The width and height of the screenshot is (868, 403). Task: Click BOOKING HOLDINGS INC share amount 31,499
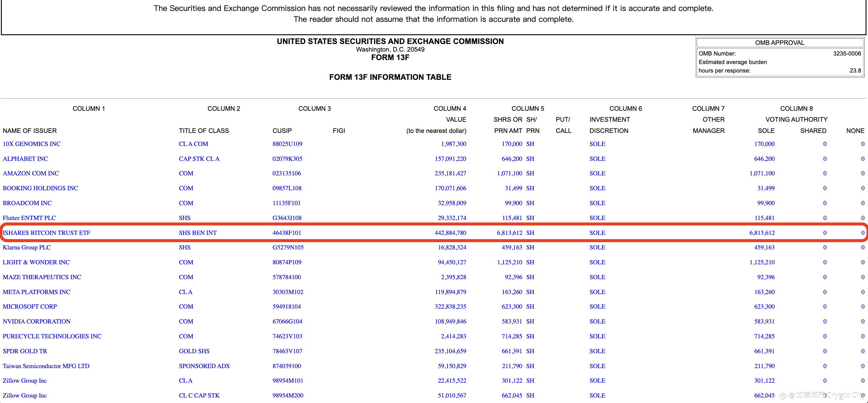click(x=513, y=188)
